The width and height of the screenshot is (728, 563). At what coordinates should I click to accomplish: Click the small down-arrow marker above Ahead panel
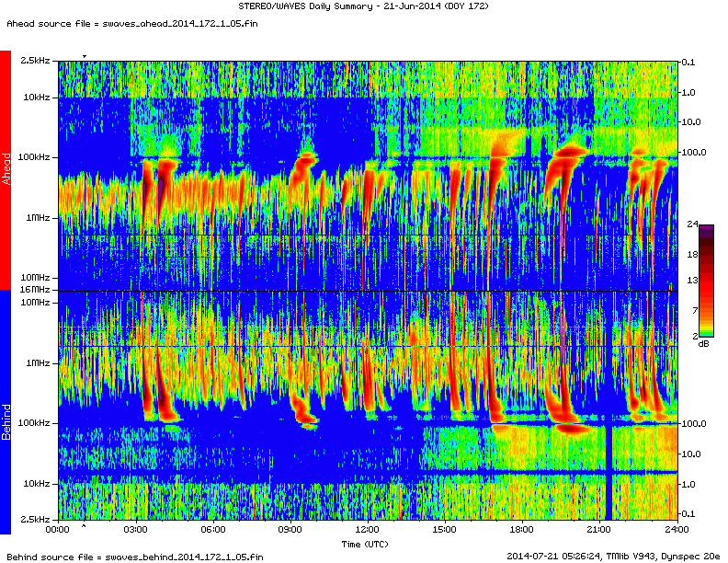(x=85, y=57)
